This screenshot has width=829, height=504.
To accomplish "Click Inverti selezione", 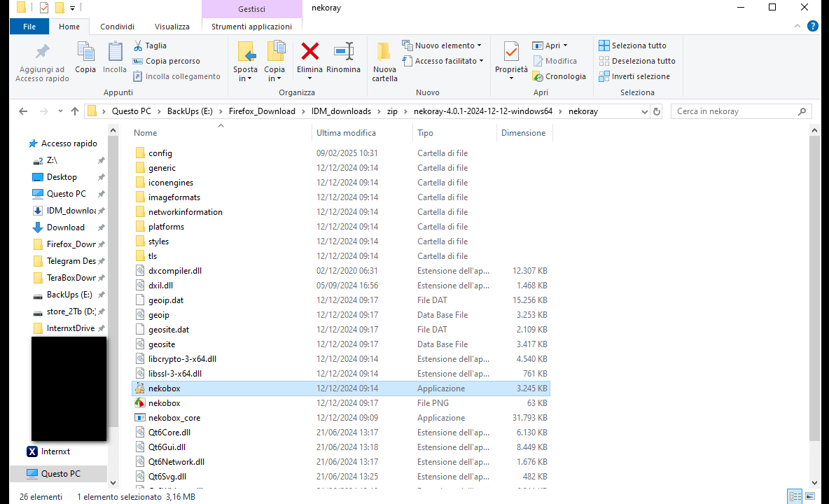I will (634, 76).
